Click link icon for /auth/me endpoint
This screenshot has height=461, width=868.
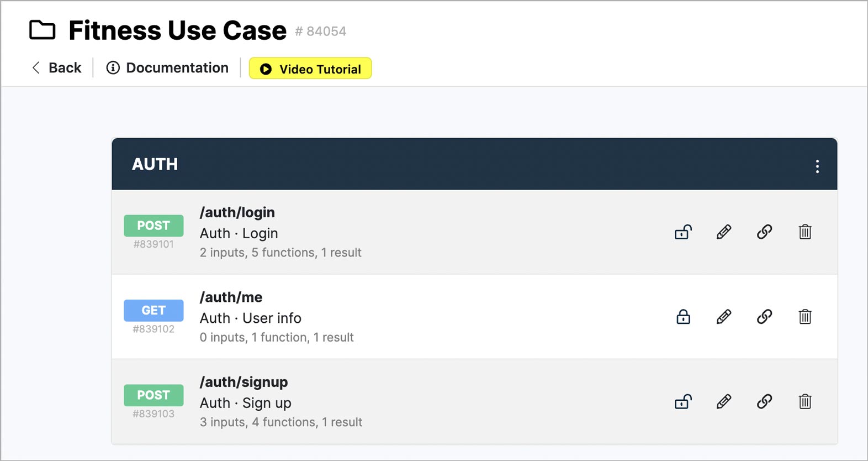[764, 317]
